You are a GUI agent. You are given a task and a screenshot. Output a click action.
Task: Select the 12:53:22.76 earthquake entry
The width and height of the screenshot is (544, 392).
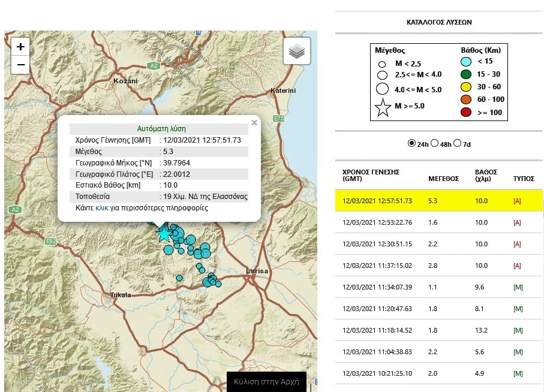[x=438, y=222]
